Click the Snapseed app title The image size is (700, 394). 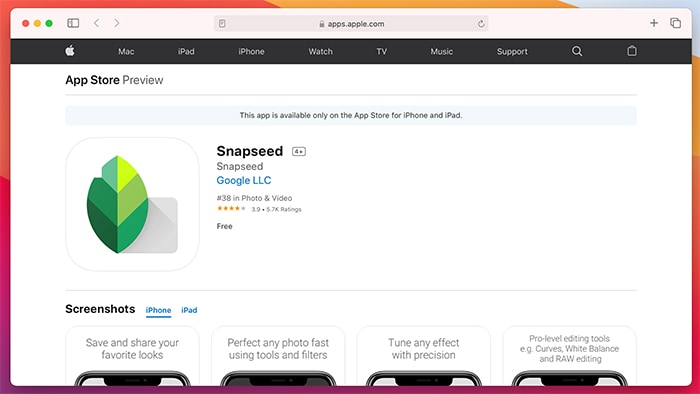point(250,151)
